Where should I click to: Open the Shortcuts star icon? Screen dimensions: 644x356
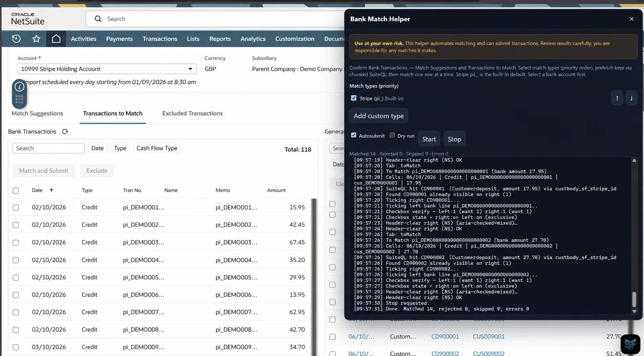click(36, 39)
